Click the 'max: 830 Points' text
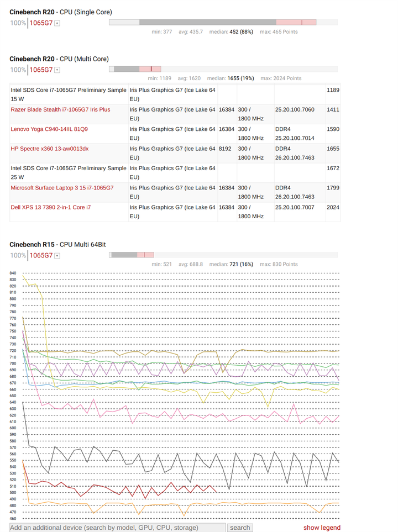Viewport: 398px width, 532px height. [x=279, y=264]
